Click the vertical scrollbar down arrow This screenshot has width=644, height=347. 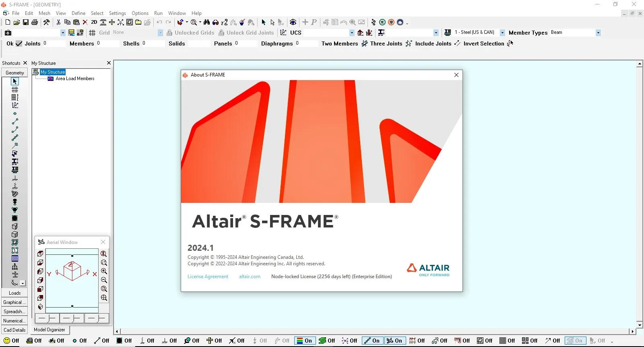pos(640,325)
